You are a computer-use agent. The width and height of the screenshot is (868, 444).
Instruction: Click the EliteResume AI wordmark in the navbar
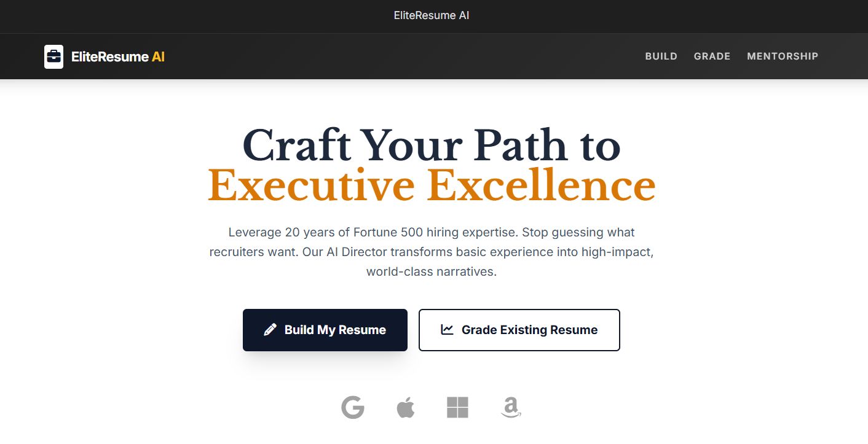[x=118, y=56]
